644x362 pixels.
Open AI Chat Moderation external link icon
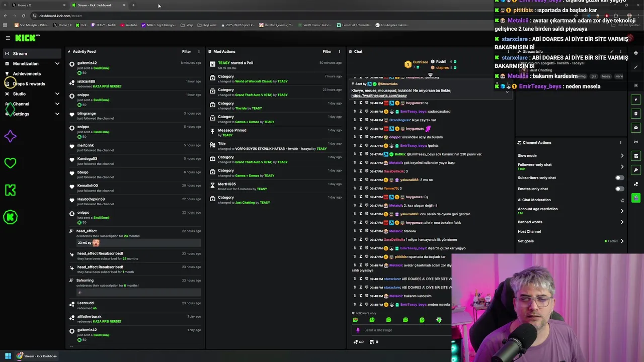pos(622,200)
